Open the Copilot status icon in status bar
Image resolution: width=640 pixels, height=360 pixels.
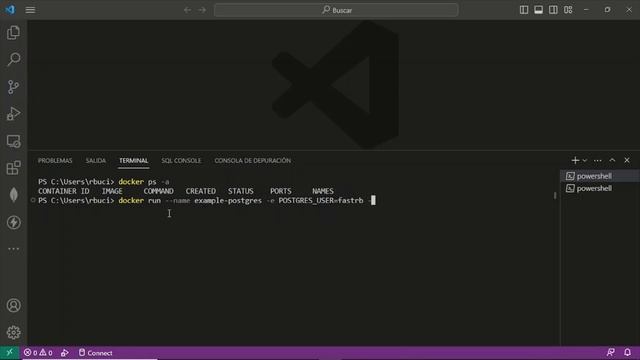click(x=611, y=352)
